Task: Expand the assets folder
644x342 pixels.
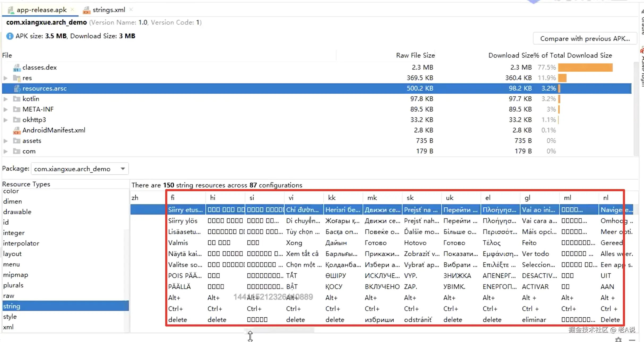Action: [6, 141]
